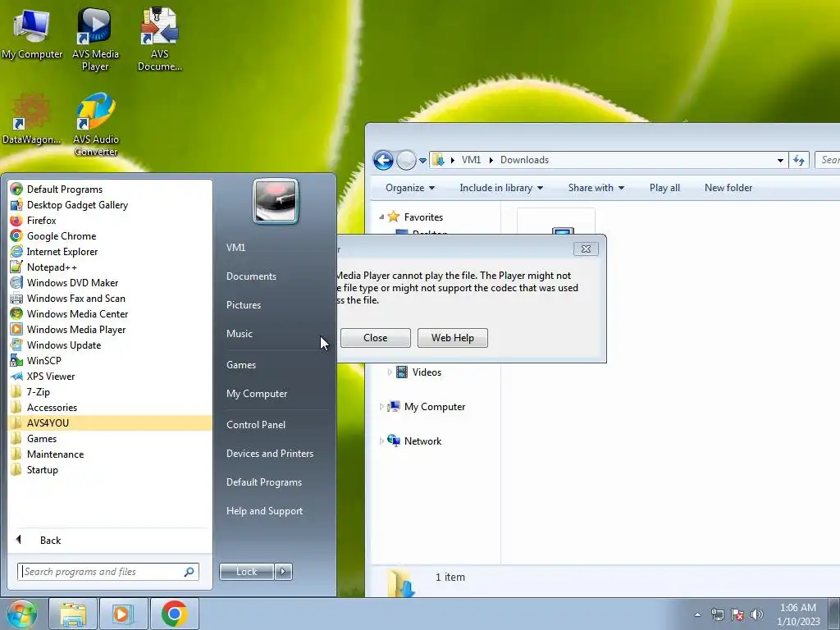
Task: Open Default Programs in the programs list
Action: pos(110,189)
